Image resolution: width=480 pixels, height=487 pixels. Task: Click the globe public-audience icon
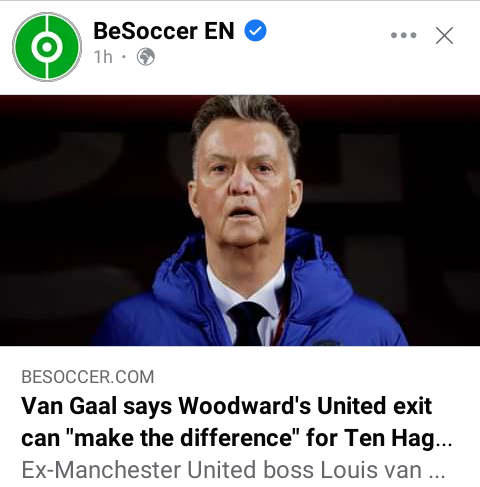click(146, 57)
